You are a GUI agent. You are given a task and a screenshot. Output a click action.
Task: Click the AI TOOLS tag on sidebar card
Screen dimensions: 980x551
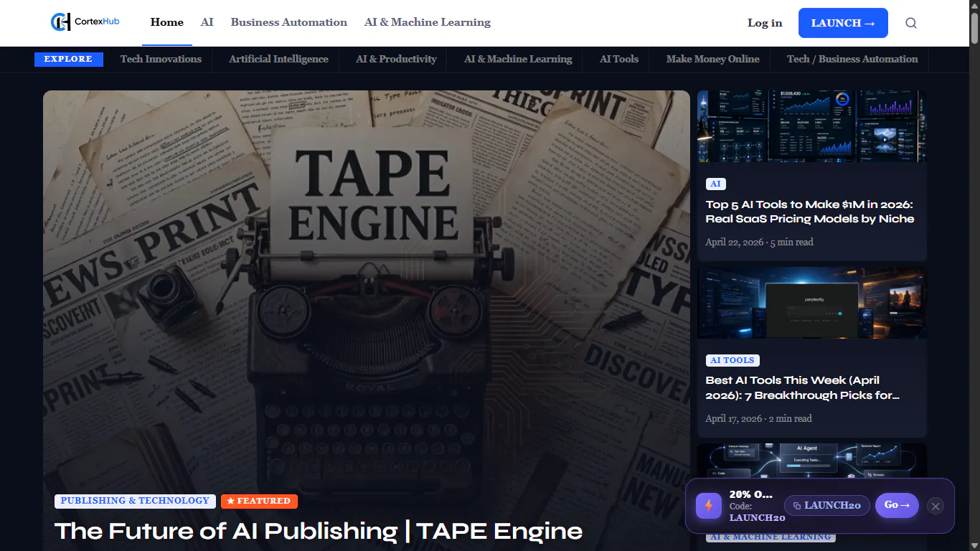tap(732, 360)
